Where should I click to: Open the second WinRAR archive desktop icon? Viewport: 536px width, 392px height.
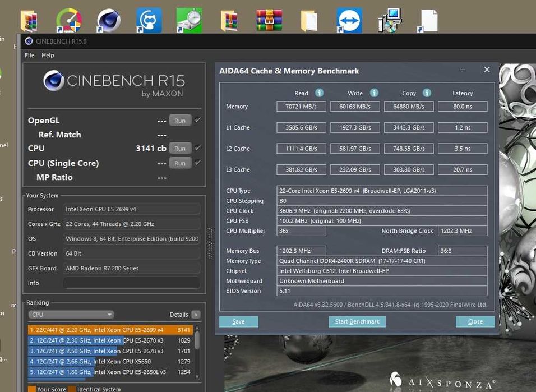pos(229,21)
